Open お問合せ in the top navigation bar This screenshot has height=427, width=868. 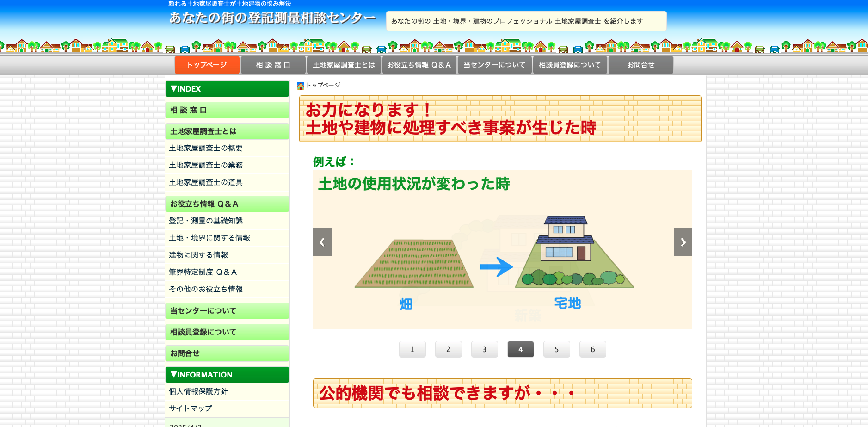click(640, 65)
